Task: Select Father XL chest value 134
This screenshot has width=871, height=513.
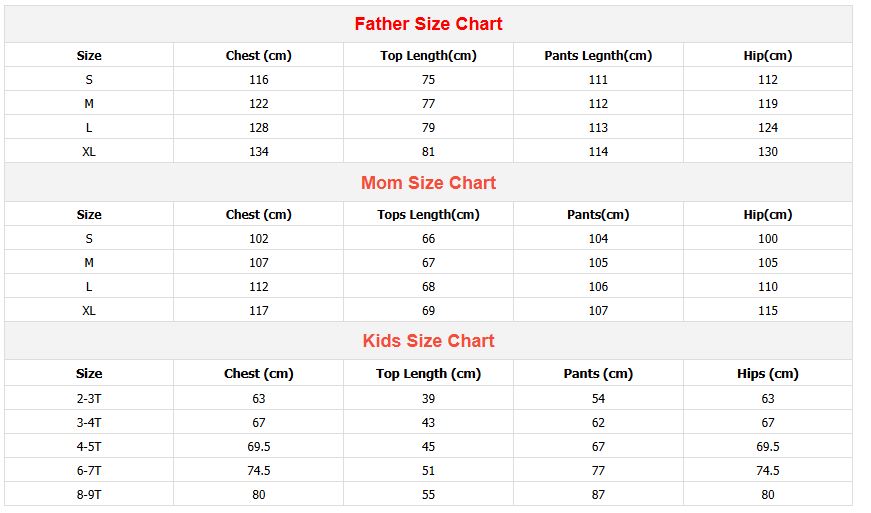Action: pyautogui.click(x=259, y=152)
